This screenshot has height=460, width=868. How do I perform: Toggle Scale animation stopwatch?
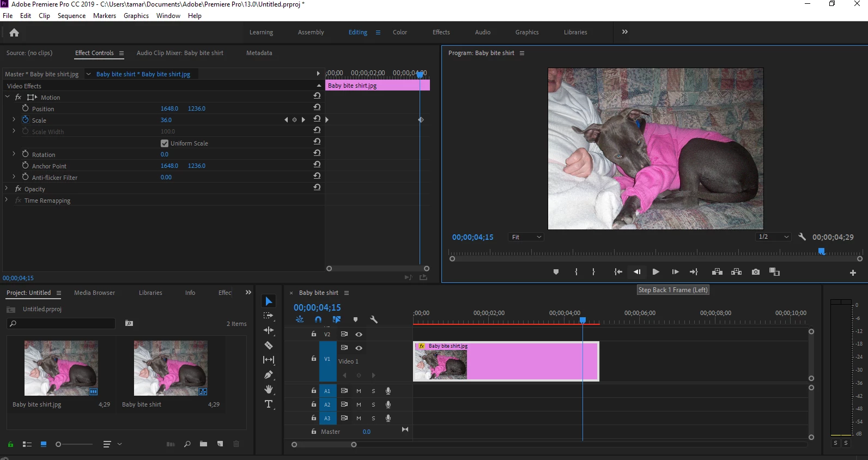[x=25, y=119]
